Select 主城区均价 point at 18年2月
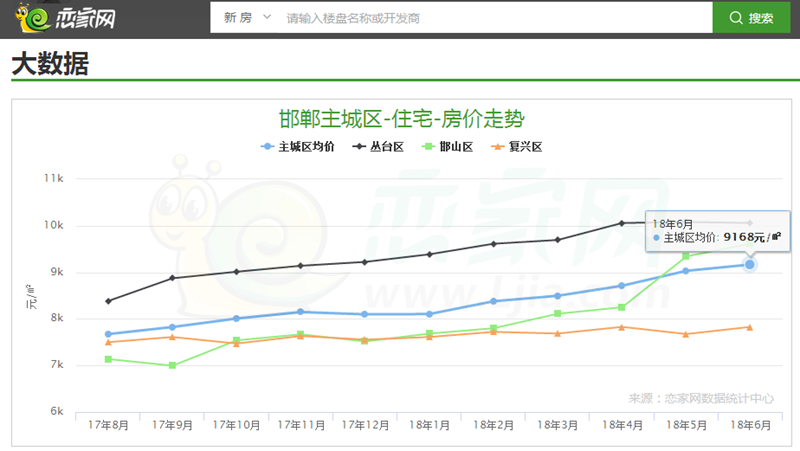This screenshot has width=800, height=451. coord(493,301)
